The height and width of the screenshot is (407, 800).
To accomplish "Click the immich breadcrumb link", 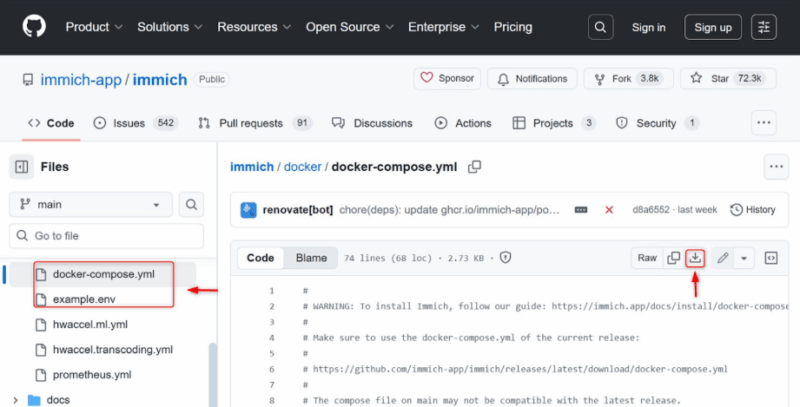I will coord(252,167).
